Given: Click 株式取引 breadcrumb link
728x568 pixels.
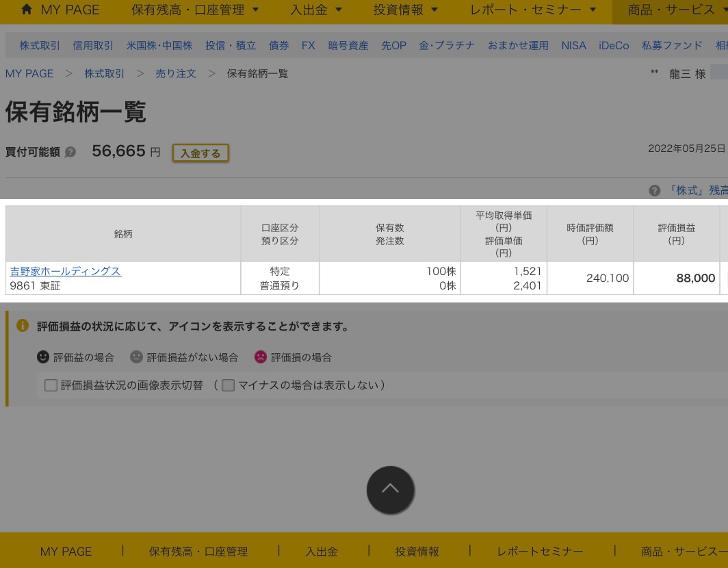Looking at the screenshot, I should tap(104, 73).
